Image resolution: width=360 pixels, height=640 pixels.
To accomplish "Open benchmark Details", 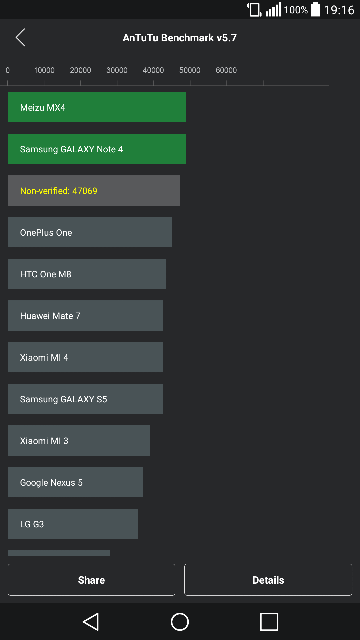I will (268, 580).
